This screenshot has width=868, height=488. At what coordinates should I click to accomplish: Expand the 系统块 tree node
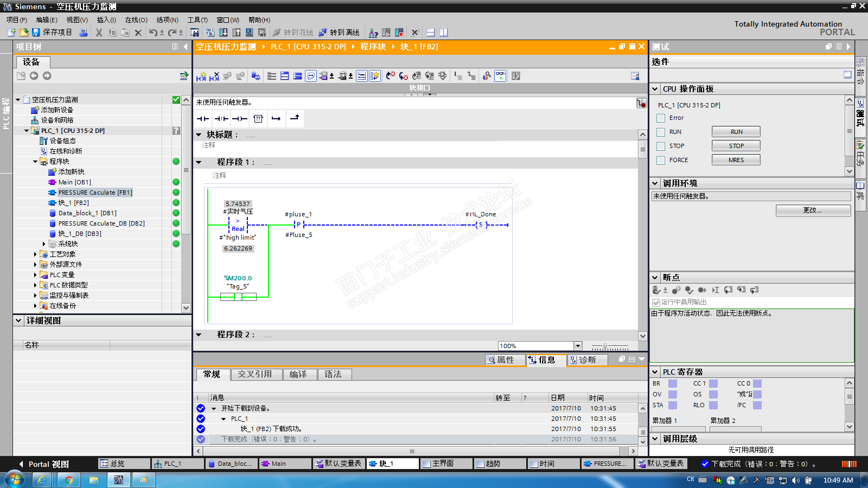pos(44,244)
